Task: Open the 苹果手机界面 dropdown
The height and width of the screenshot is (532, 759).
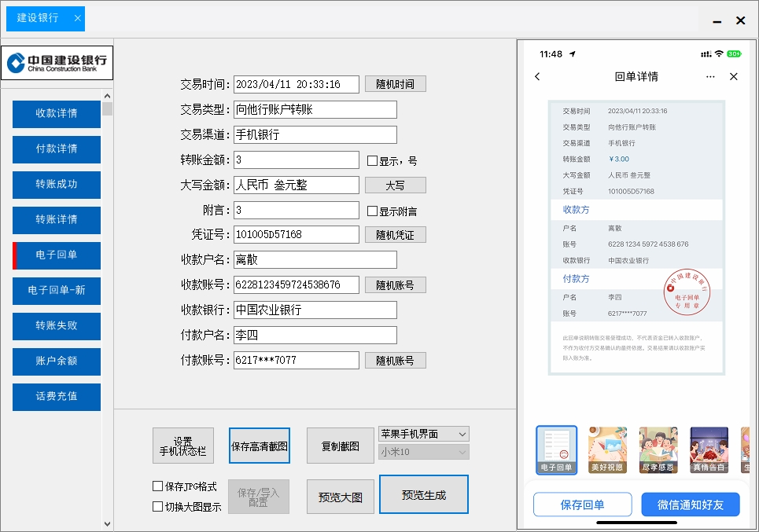Action: (423, 433)
